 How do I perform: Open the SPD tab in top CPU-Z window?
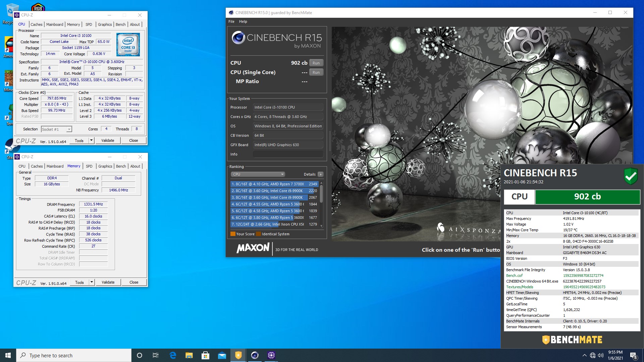[x=89, y=24]
